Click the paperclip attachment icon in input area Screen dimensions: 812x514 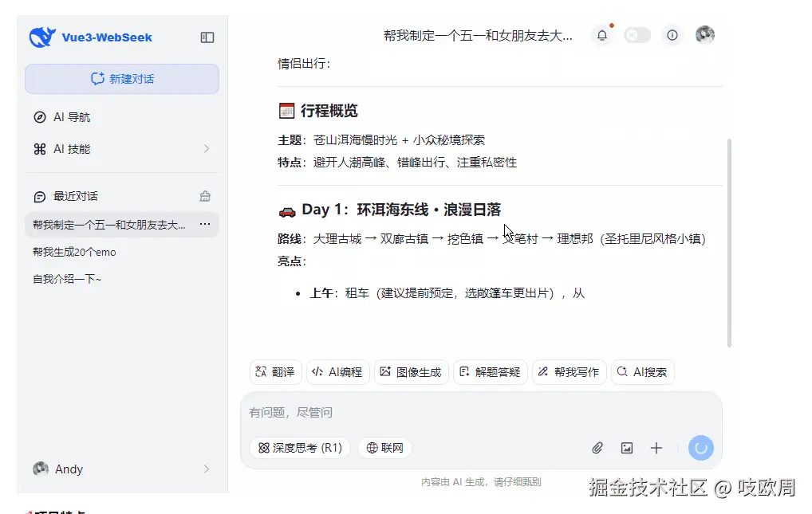(597, 448)
